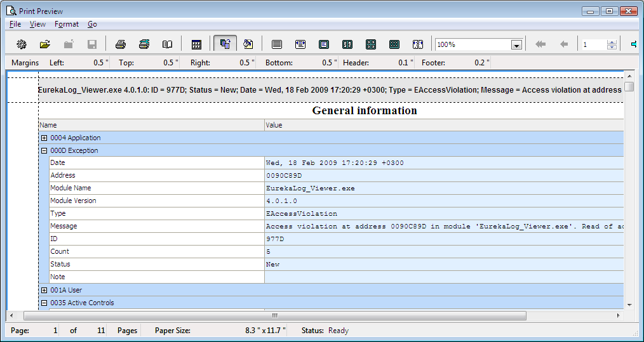Click the page number field showing 1
The image size is (644, 342).
[594, 45]
